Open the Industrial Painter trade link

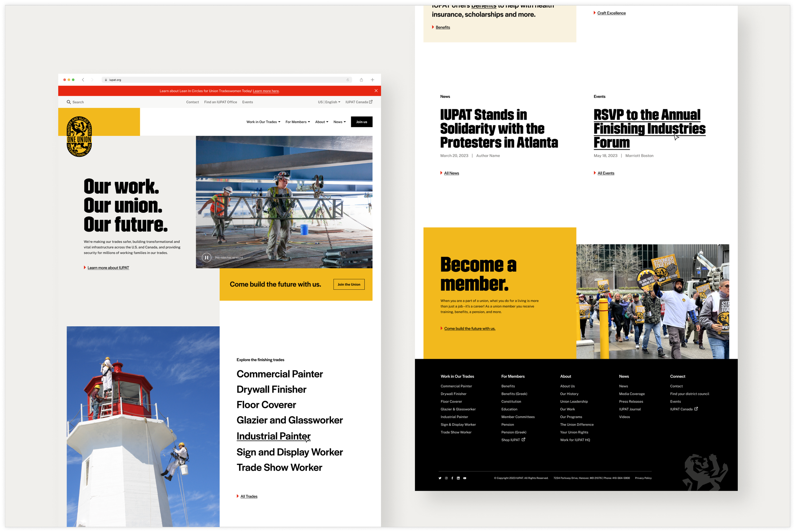(x=273, y=436)
